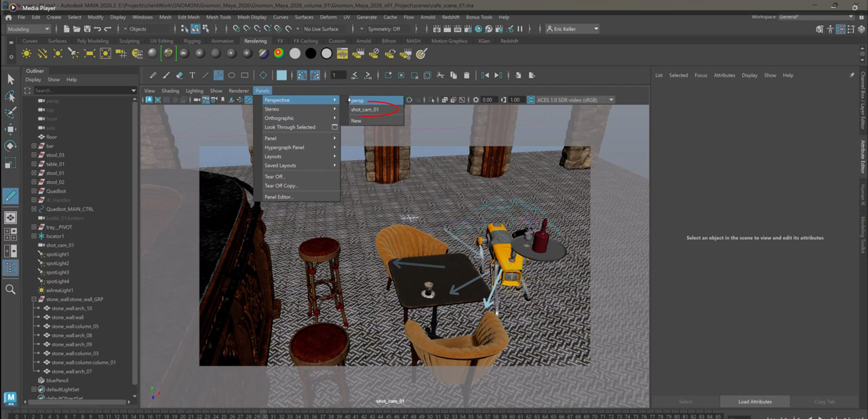Toggle the Blue Pencil ghost previous frames button

[302, 75]
